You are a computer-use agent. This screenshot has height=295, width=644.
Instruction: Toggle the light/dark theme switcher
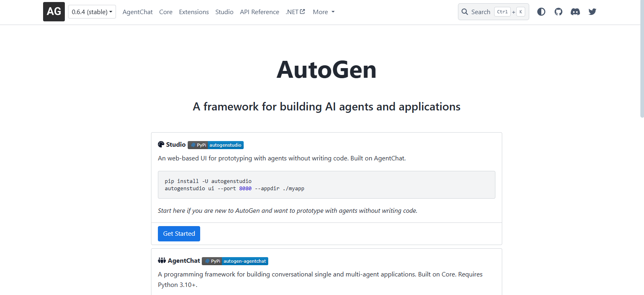[541, 12]
